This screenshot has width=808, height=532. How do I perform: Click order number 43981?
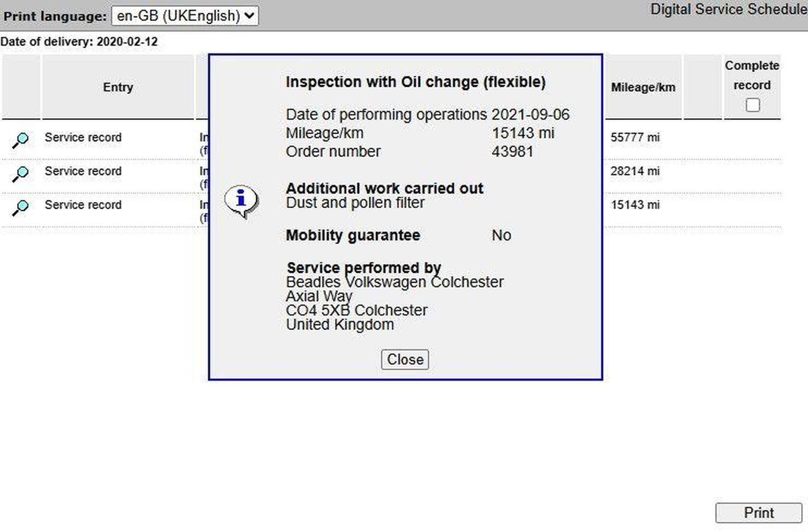point(512,151)
